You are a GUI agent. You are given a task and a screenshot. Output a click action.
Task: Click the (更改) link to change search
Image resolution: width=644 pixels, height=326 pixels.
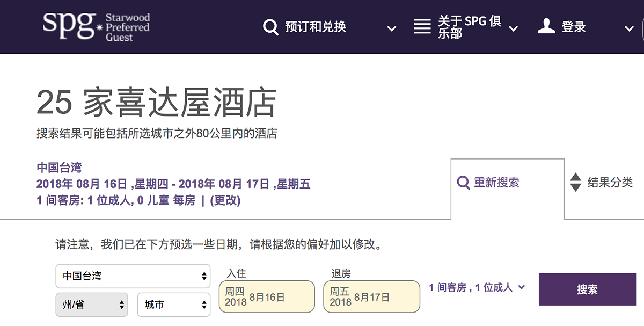225,201
